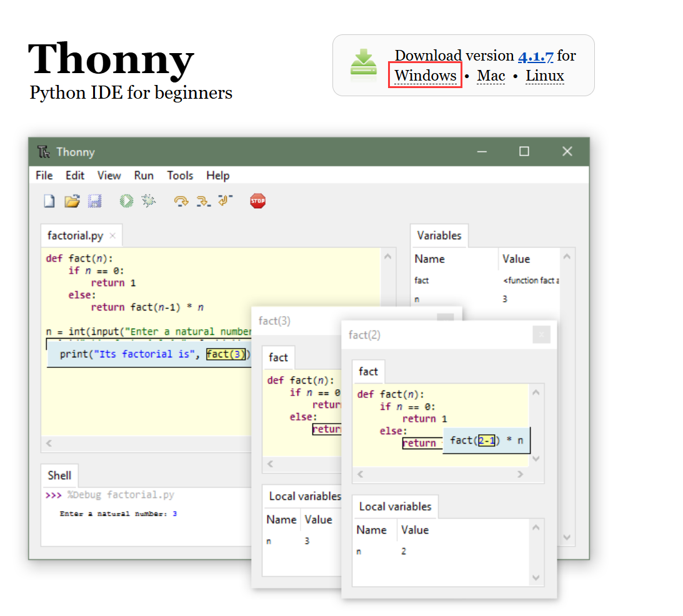Open the version 4.1.7 link

point(536,56)
